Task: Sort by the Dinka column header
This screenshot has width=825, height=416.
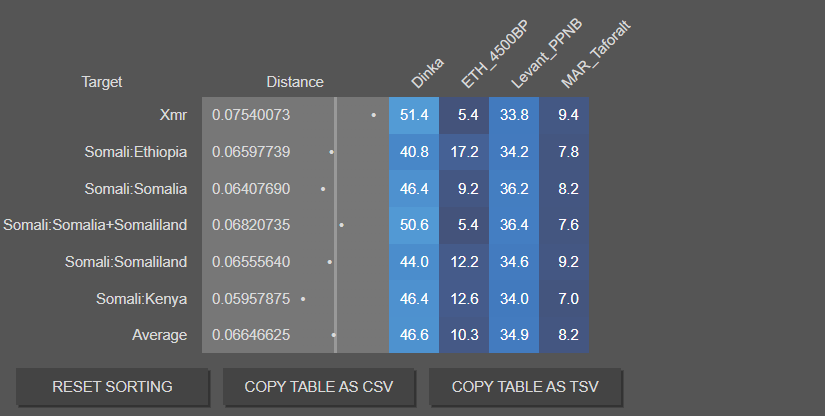Action: [427, 72]
